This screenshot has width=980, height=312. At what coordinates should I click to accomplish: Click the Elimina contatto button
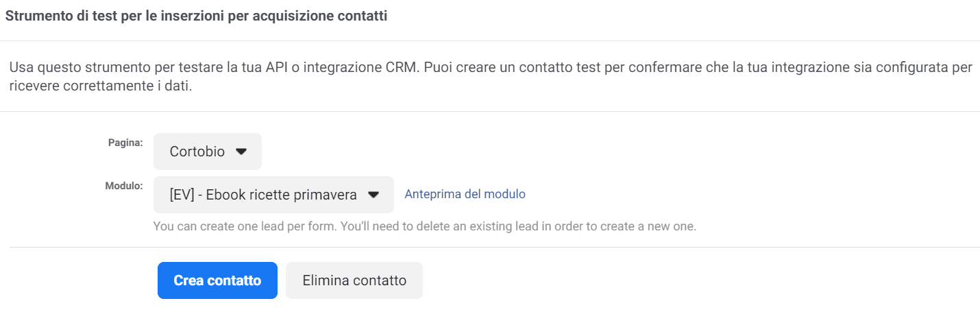tap(354, 280)
